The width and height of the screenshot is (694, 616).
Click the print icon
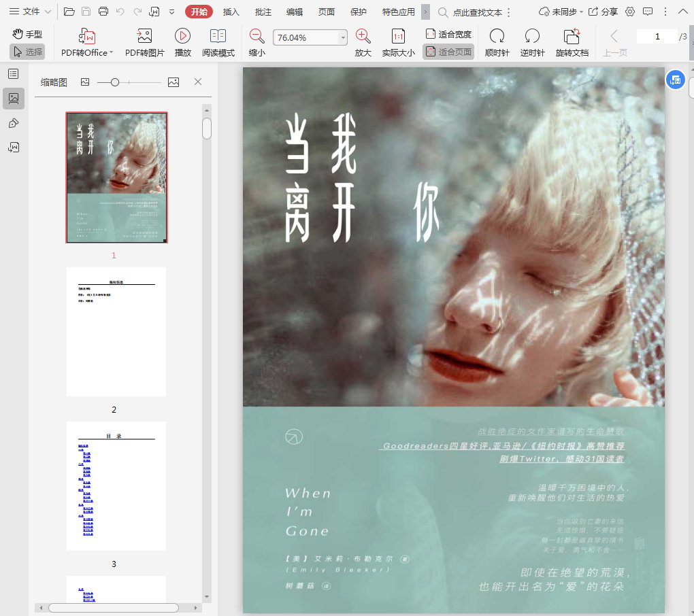103,12
